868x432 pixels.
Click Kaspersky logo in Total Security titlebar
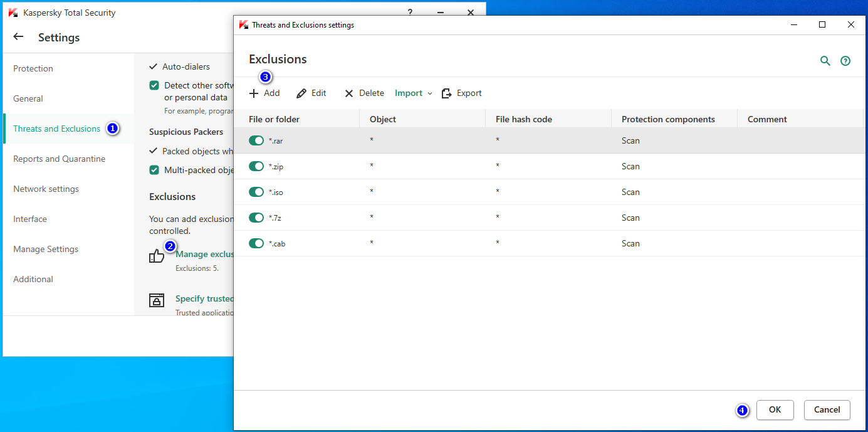(13, 13)
